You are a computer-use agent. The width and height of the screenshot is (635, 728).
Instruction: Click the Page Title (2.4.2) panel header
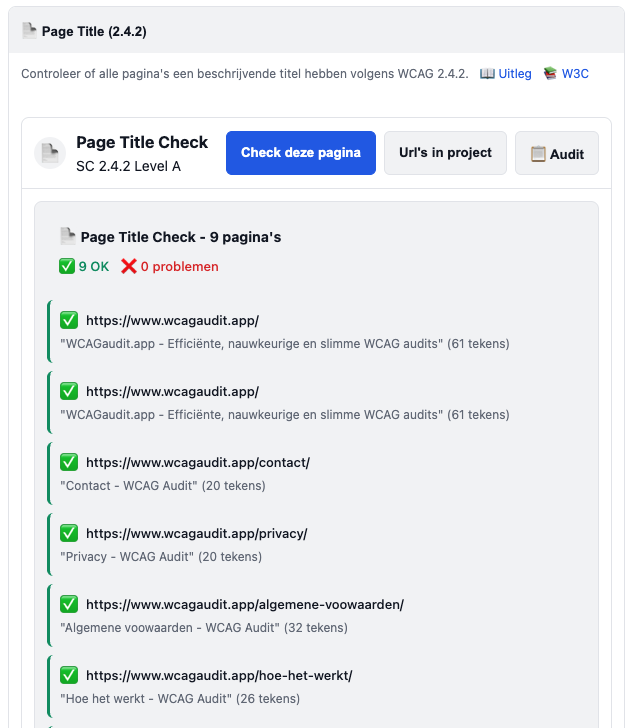click(316, 31)
